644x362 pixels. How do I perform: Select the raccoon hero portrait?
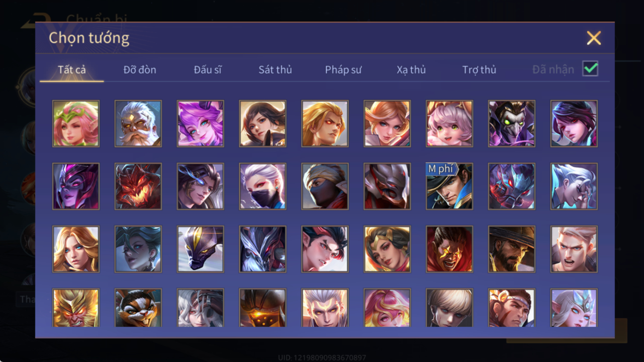[x=138, y=308]
